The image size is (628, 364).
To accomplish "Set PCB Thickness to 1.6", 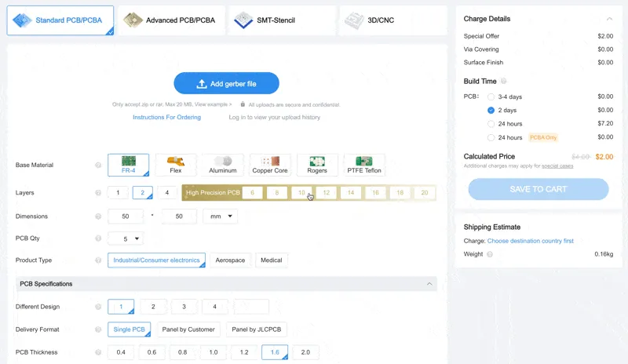I will [x=275, y=352].
